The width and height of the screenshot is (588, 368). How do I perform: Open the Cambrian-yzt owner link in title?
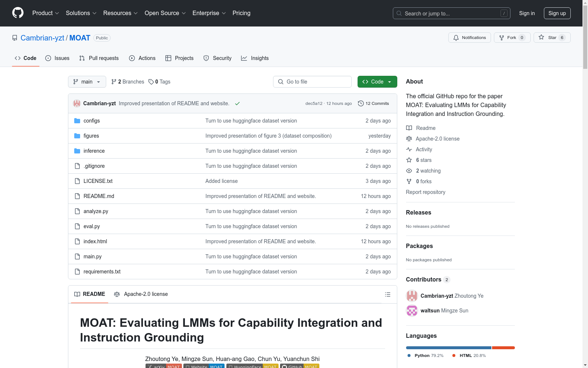[42, 38]
